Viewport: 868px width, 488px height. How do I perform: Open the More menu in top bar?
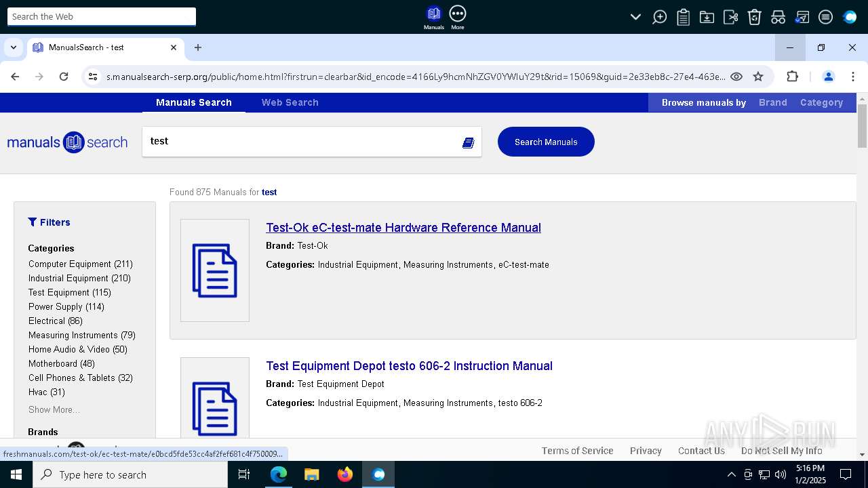tap(458, 18)
